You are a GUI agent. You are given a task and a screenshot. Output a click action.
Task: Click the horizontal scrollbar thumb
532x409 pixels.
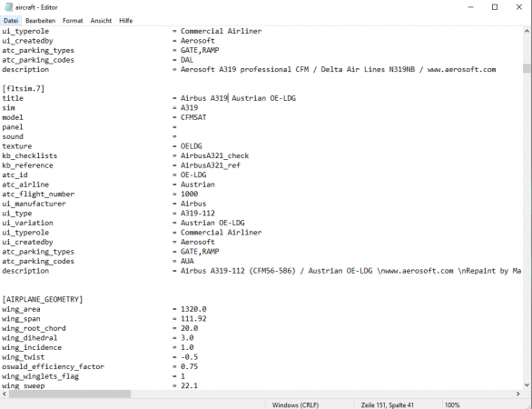pos(70,394)
